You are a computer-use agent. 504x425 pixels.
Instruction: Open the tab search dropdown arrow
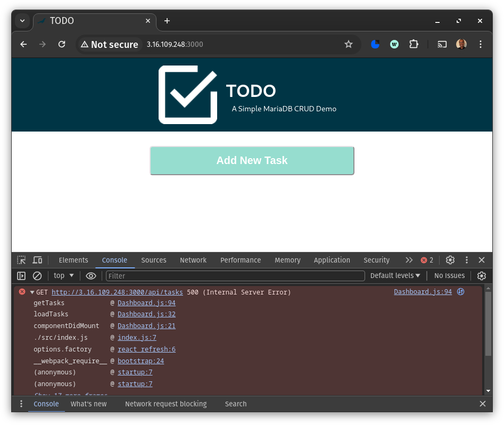coord(22,21)
